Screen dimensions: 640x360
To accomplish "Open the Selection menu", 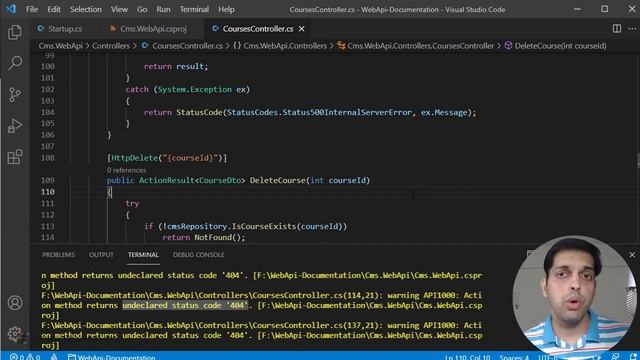I will coord(86,9).
